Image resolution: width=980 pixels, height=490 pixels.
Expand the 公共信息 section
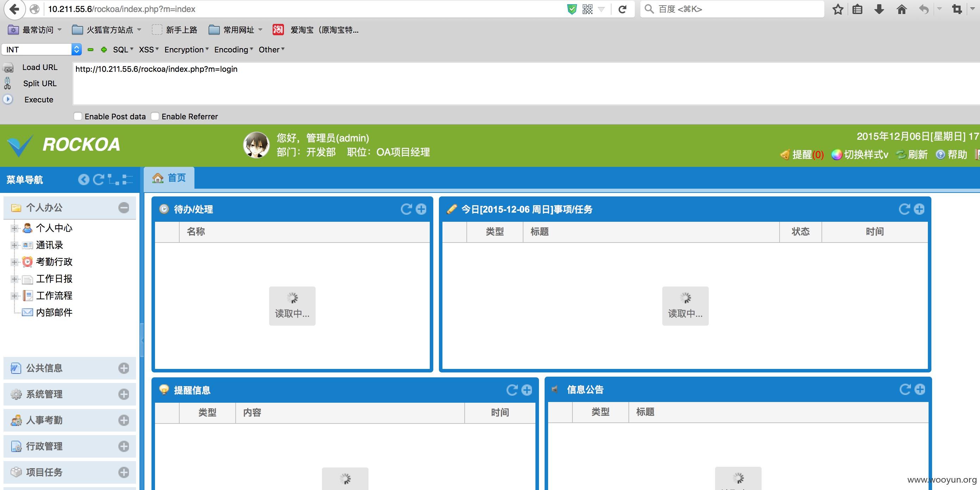click(124, 368)
